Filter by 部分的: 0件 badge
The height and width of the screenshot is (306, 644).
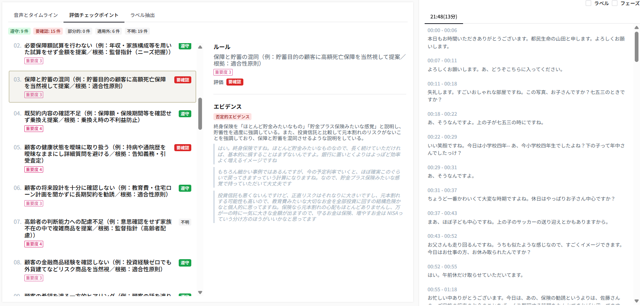pyautogui.click(x=79, y=31)
